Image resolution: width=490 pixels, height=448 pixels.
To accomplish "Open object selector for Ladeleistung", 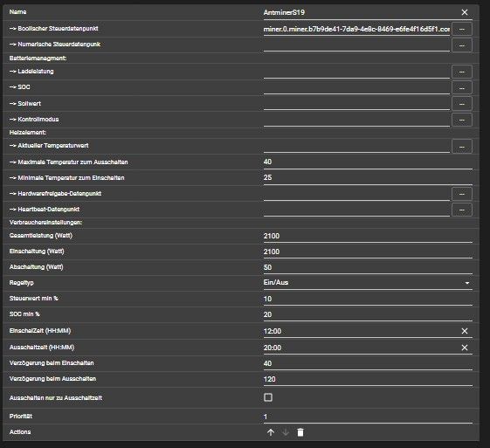I will tap(462, 72).
